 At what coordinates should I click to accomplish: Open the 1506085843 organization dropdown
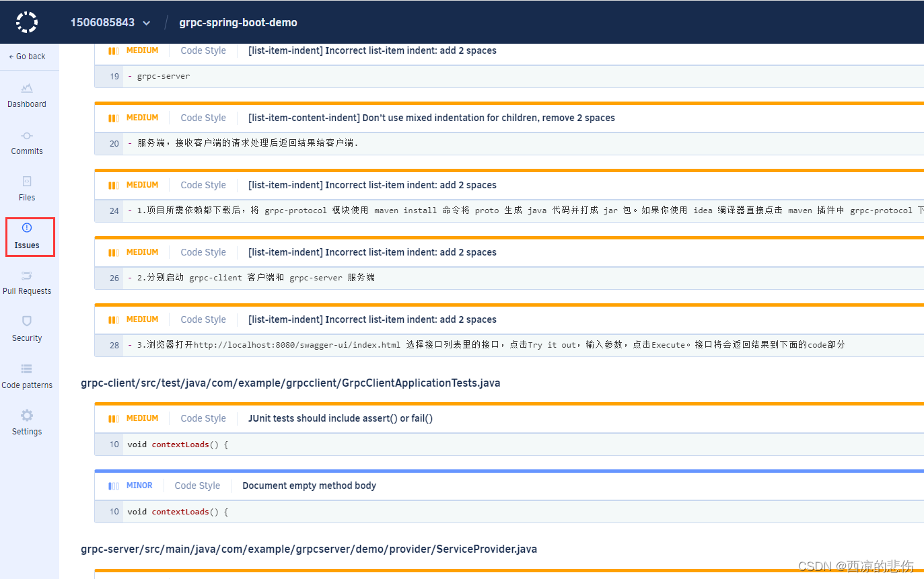110,22
